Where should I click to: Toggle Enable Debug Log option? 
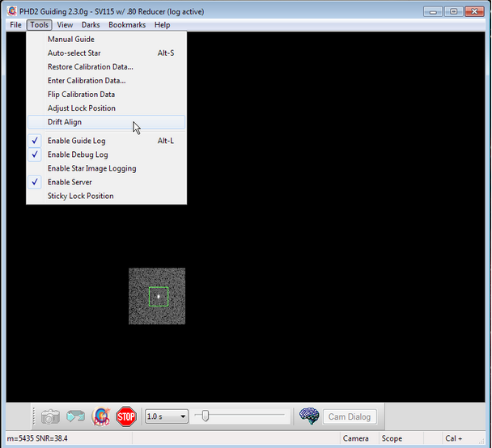(x=106, y=154)
